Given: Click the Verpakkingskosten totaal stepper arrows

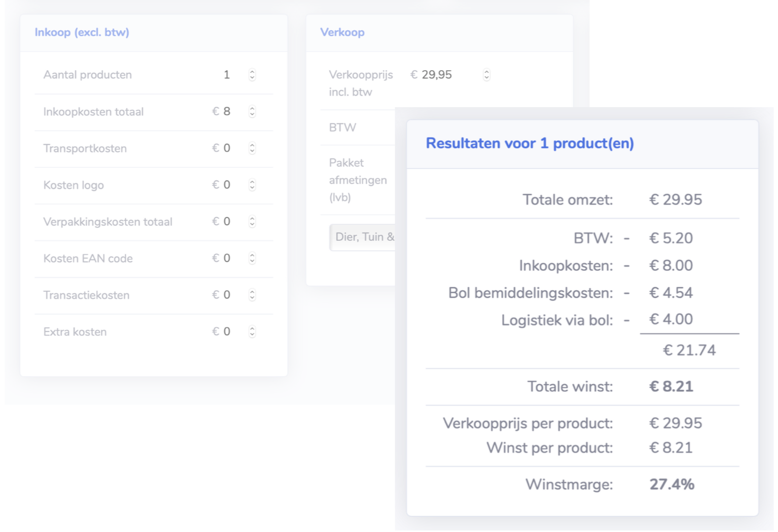Looking at the screenshot, I should (252, 222).
